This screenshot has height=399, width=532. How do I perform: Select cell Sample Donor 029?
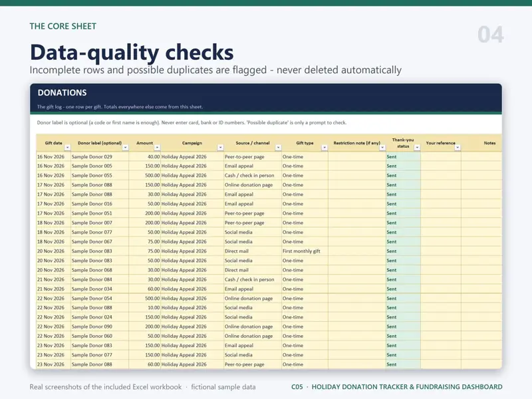point(100,157)
